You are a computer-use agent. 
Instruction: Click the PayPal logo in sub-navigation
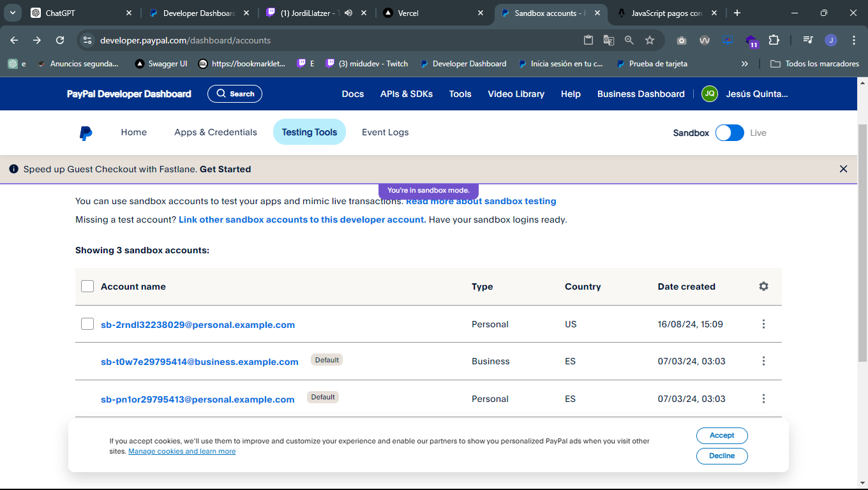[x=86, y=133]
